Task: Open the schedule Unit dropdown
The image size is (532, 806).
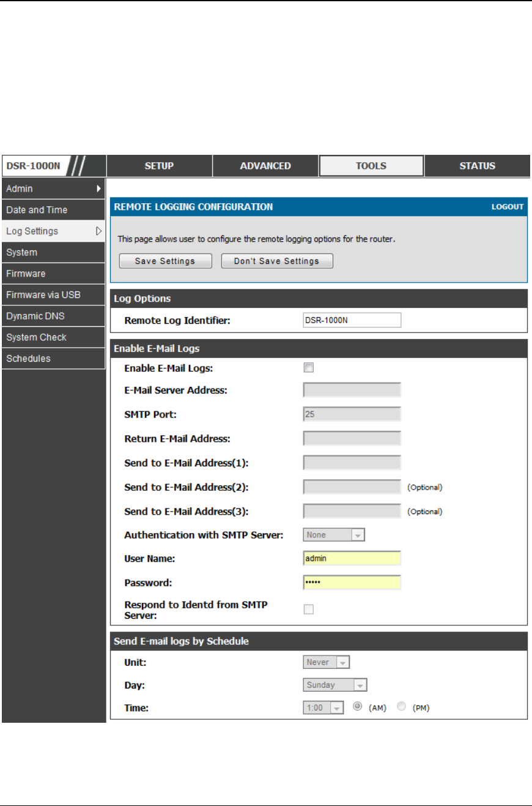Action: coord(327,662)
